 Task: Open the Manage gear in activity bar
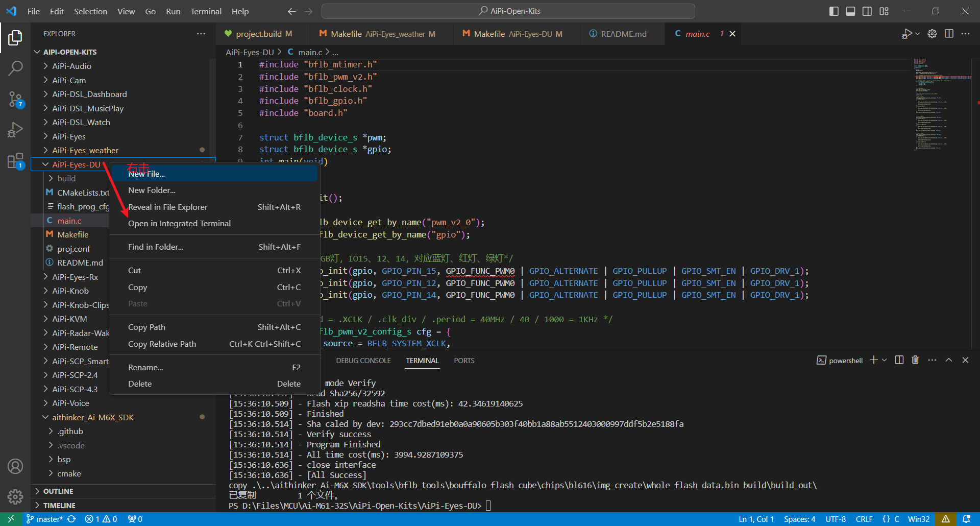point(15,496)
